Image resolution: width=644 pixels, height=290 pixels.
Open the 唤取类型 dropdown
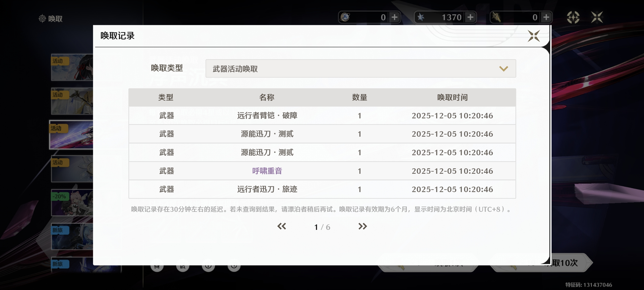tap(360, 68)
